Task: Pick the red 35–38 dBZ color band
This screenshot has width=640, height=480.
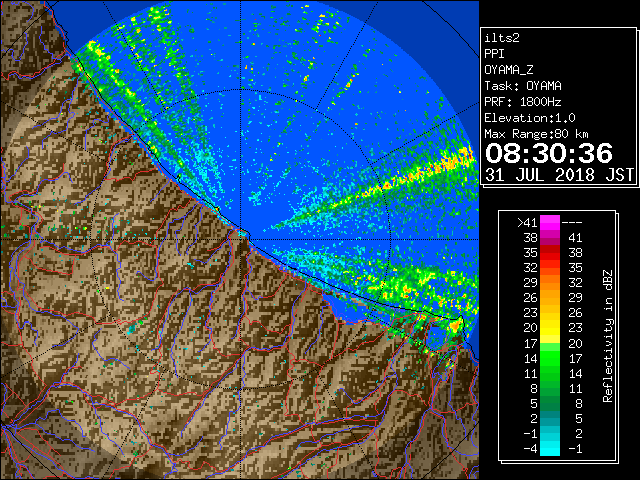Action: tap(550, 253)
